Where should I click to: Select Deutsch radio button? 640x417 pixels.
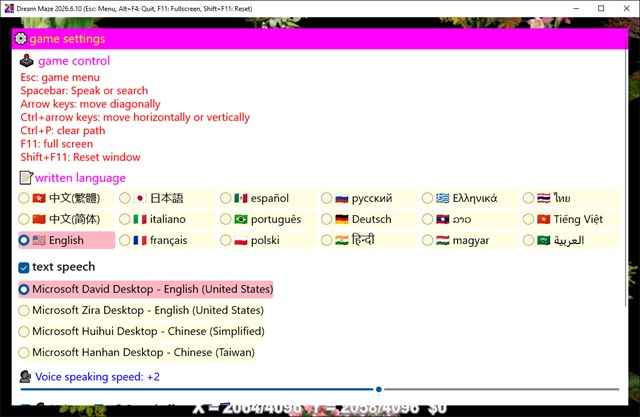coord(327,220)
